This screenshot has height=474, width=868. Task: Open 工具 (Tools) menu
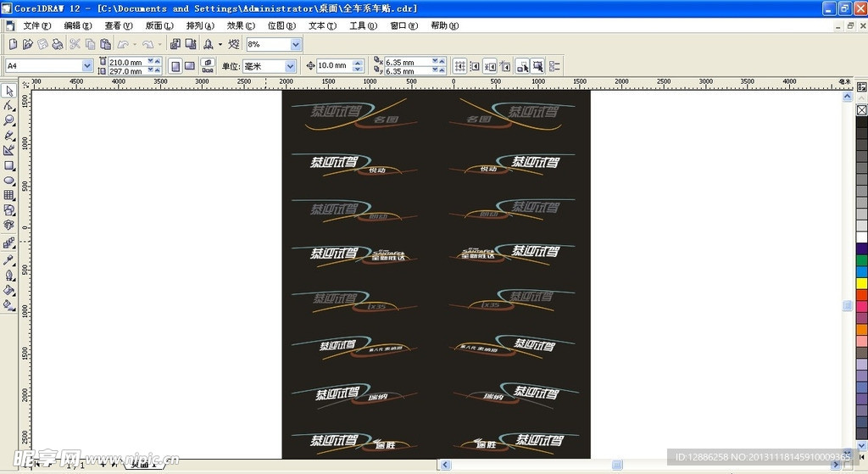pos(363,25)
